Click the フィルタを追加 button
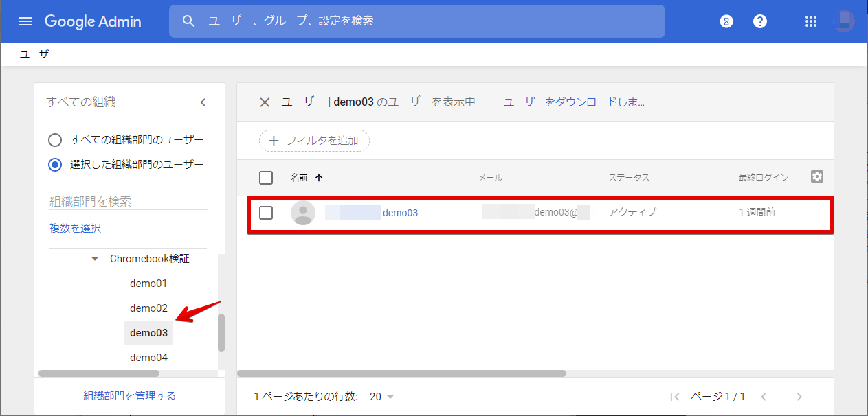This screenshot has height=416, width=868. [x=314, y=140]
